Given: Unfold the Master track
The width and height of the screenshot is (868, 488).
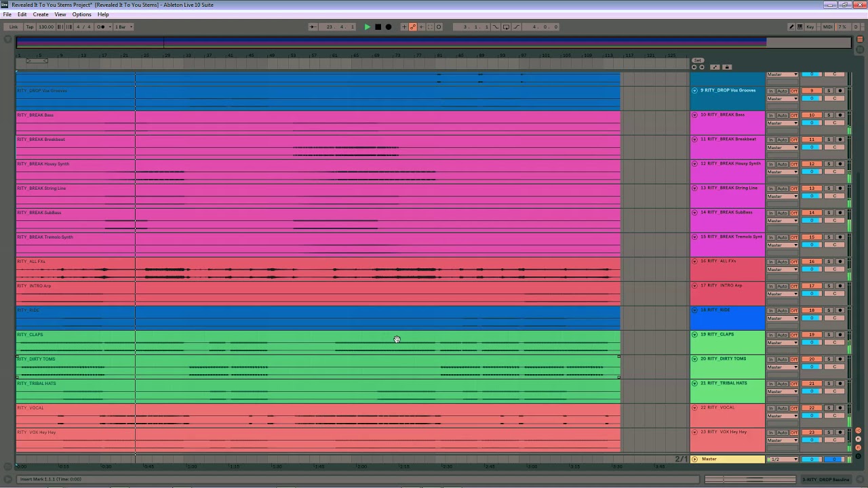Looking at the screenshot, I should [694, 459].
